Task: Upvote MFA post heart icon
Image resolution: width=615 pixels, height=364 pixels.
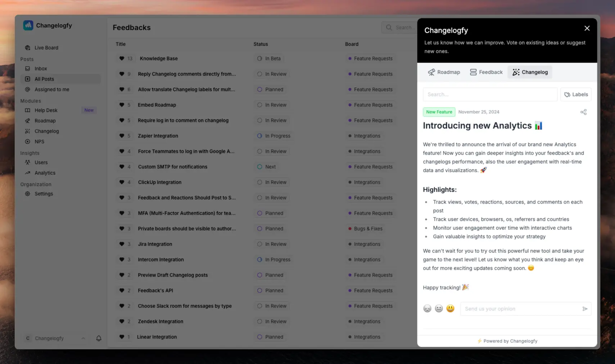Action: click(x=122, y=213)
